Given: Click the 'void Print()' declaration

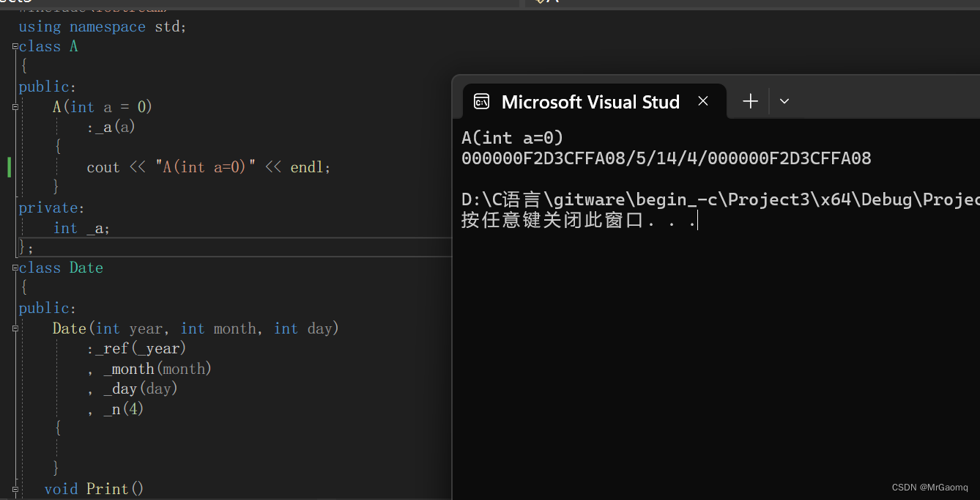Looking at the screenshot, I should [94, 488].
